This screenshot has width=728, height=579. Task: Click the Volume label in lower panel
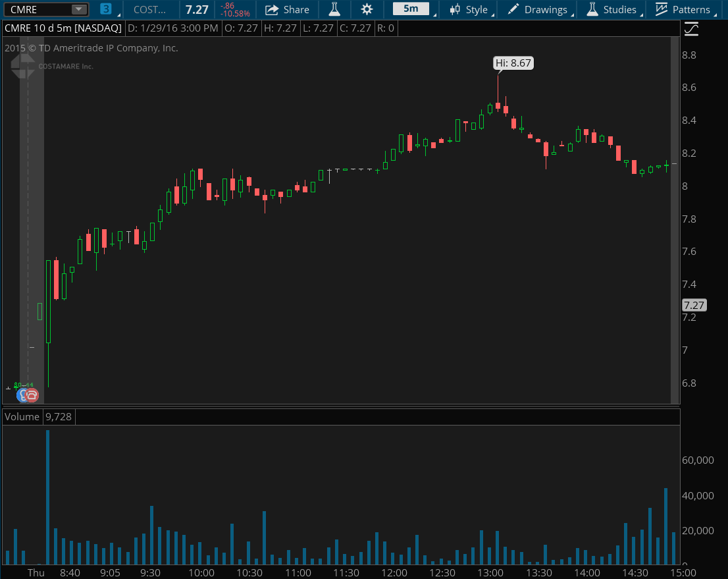[x=22, y=416]
